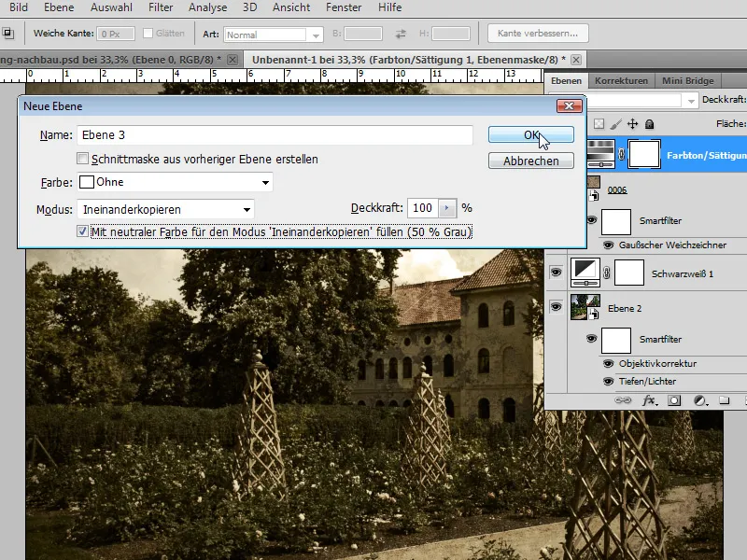
Task: Toggle Tiefen/Lichter filter visibility
Action: pos(608,381)
